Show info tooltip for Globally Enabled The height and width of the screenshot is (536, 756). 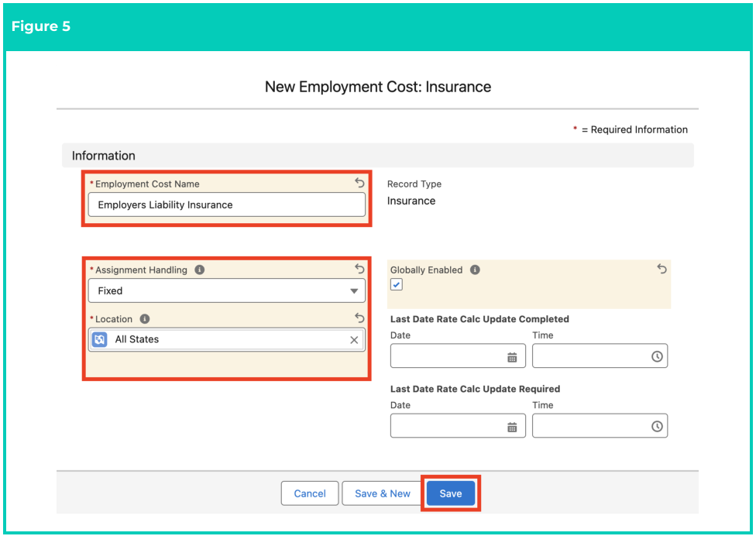(475, 270)
